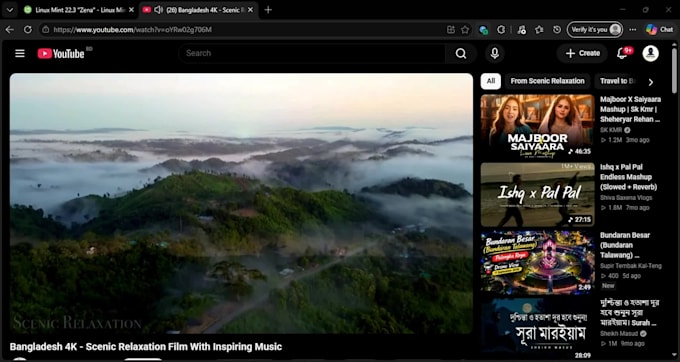Viewport: 680px width, 362px height.
Task: Click the YouTube logo to go home
Action: pos(61,53)
